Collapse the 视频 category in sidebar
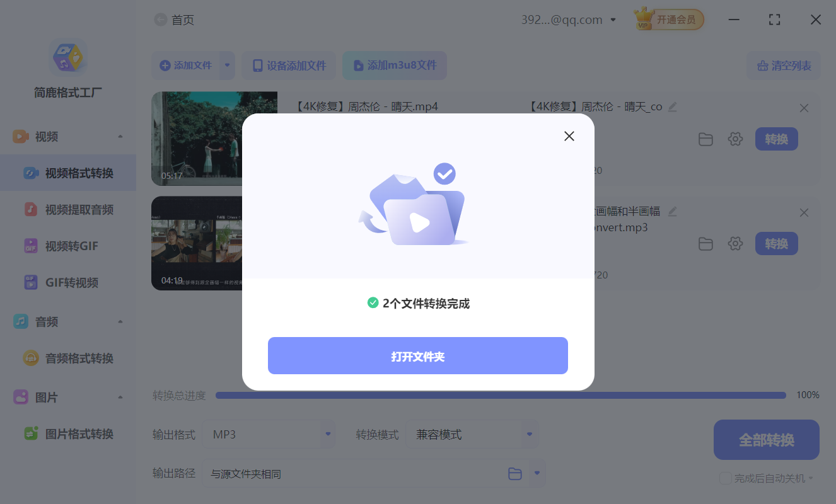Image resolution: width=836 pixels, height=504 pixels. pyautogui.click(x=121, y=136)
